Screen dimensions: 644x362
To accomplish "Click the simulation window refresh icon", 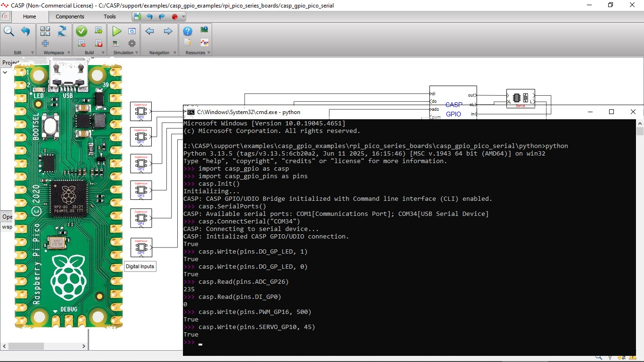I will coord(132,31).
